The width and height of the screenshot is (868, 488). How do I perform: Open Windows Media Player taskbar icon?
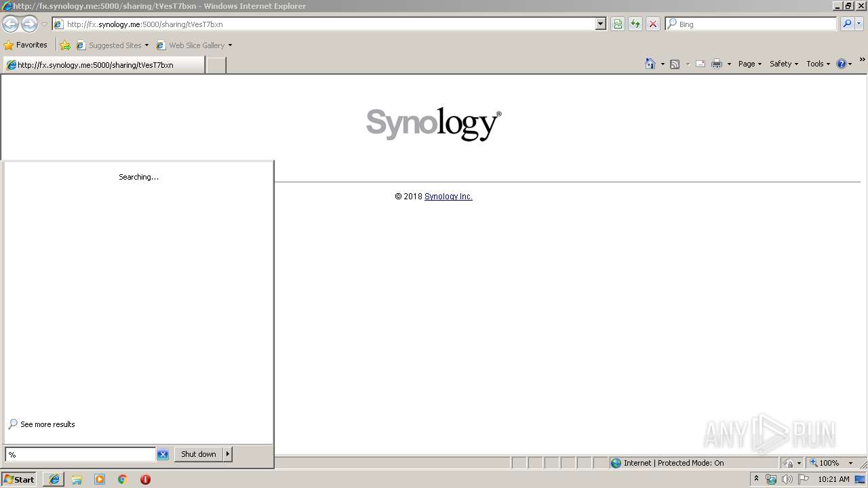pyautogui.click(x=100, y=479)
